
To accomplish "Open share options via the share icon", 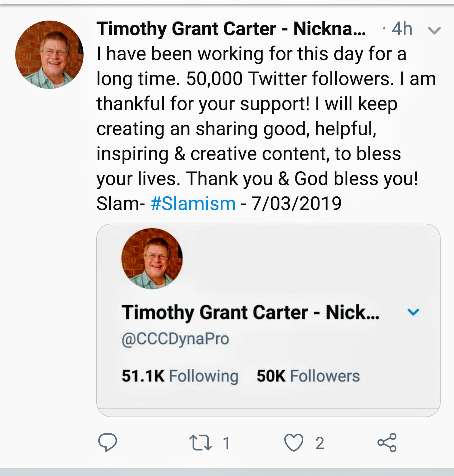I will click(387, 442).
